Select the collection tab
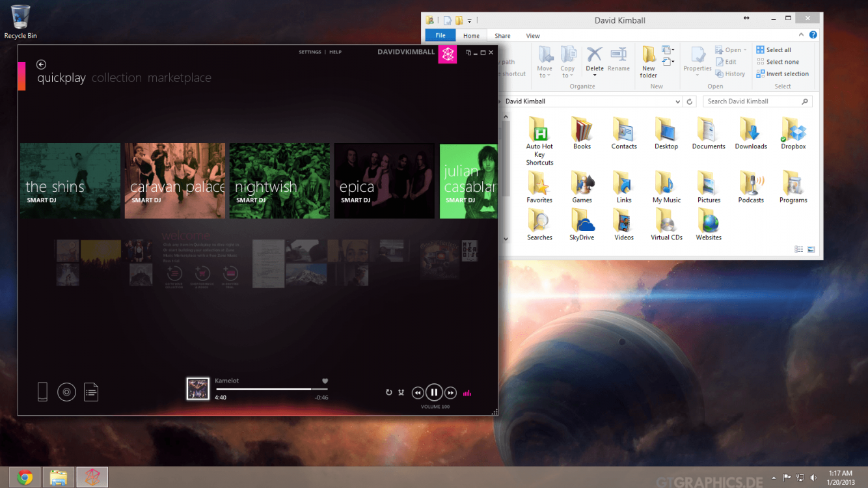This screenshot has height=488, width=868. (116, 78)
